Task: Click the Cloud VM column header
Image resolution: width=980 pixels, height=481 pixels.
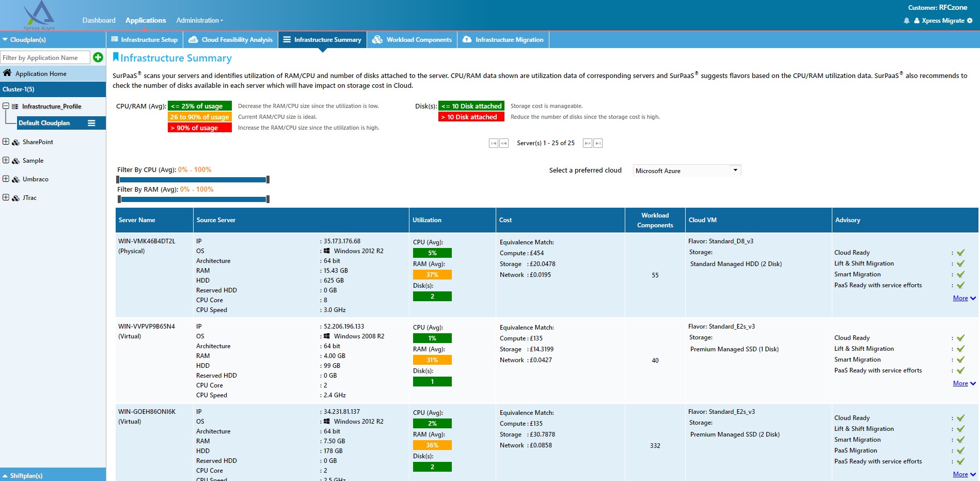Action: tap(758, 220)
